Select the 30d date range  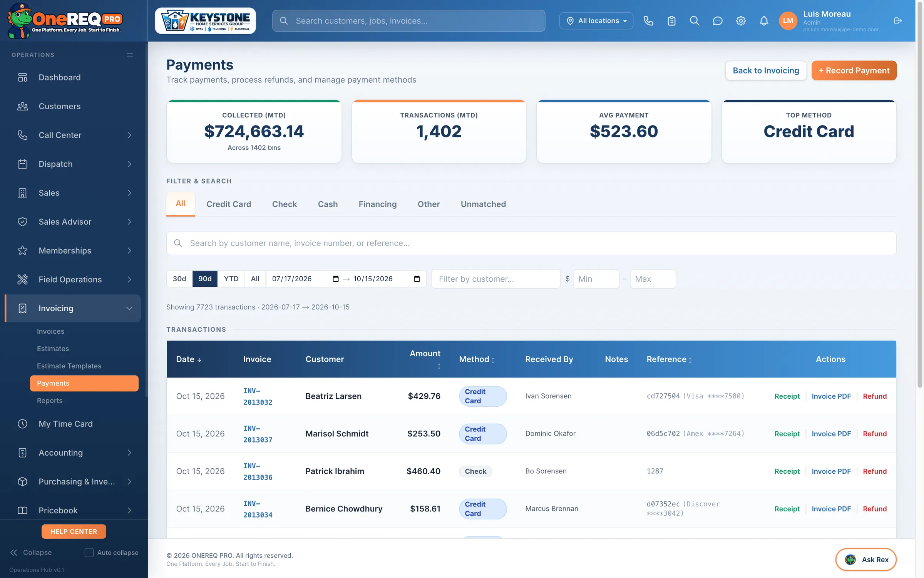(179, 279)
